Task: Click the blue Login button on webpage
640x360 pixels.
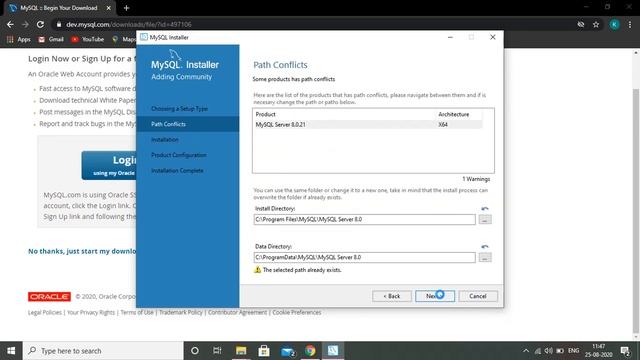Action: 109,165
